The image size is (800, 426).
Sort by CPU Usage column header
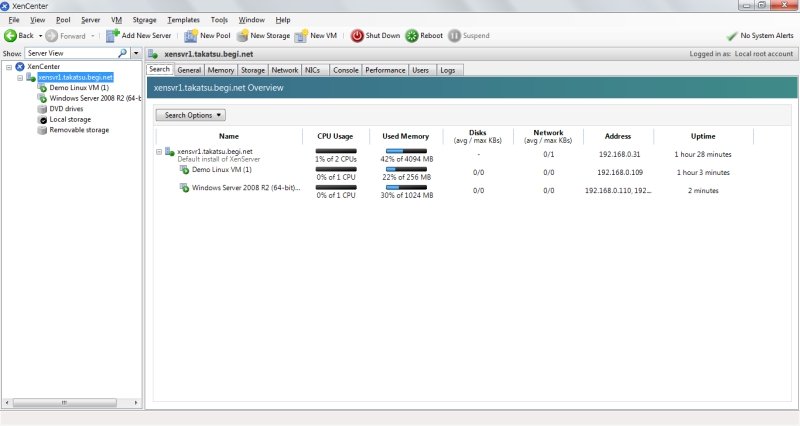pos(335,136)
